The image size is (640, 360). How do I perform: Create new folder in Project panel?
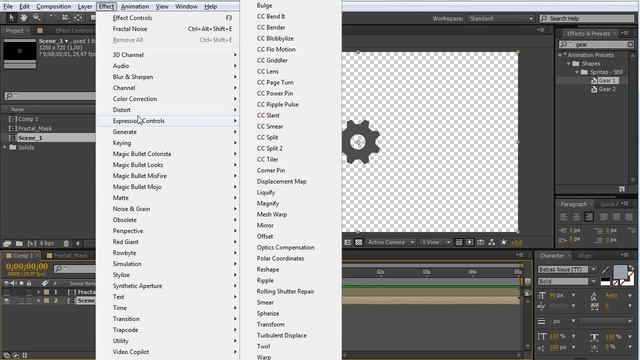point(19,243)
